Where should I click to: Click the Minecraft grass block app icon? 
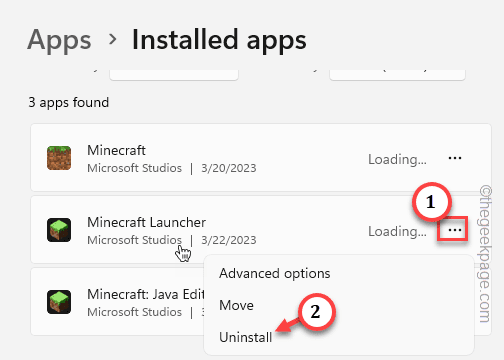coord(59,158)
